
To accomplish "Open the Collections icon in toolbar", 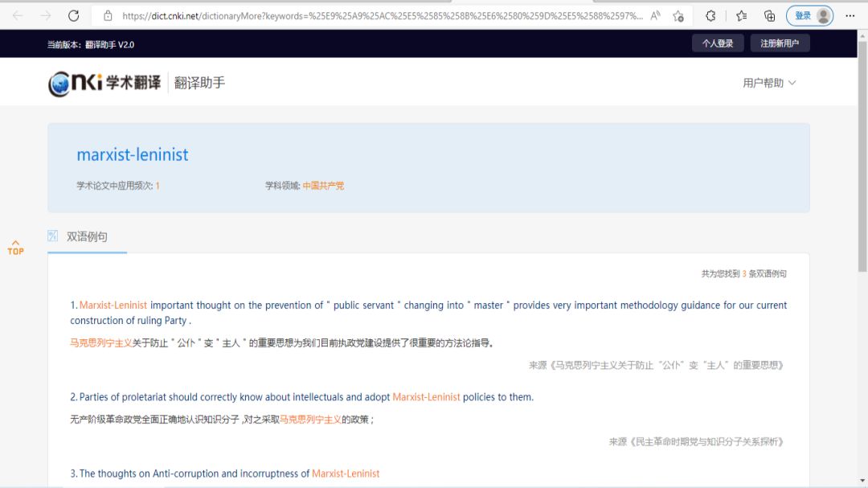I will (x=769, y=15).
